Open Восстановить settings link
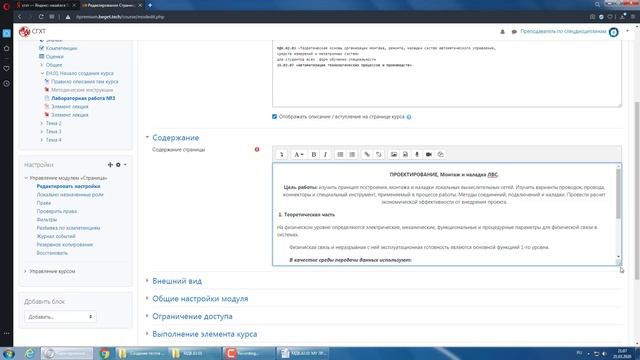 point(52,253)
